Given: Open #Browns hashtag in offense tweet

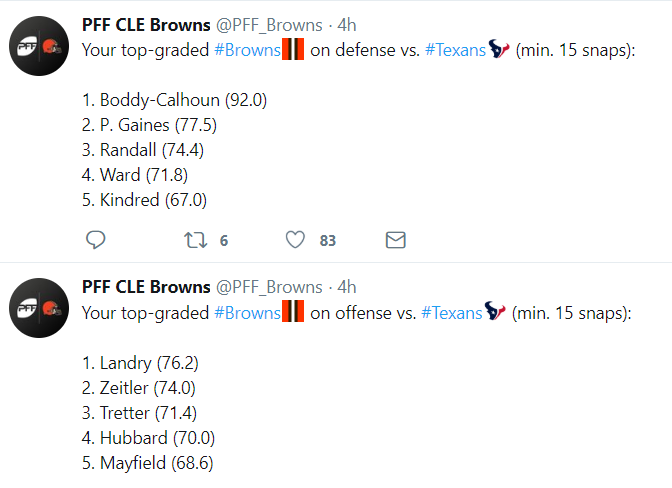Looking at the screenshot, I should (x=247, y=313).
